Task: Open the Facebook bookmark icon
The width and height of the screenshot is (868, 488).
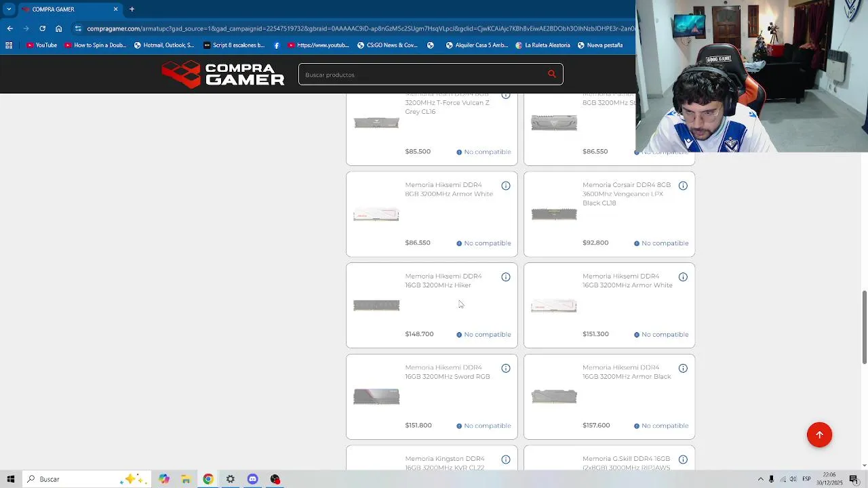Action: [277, 45]
